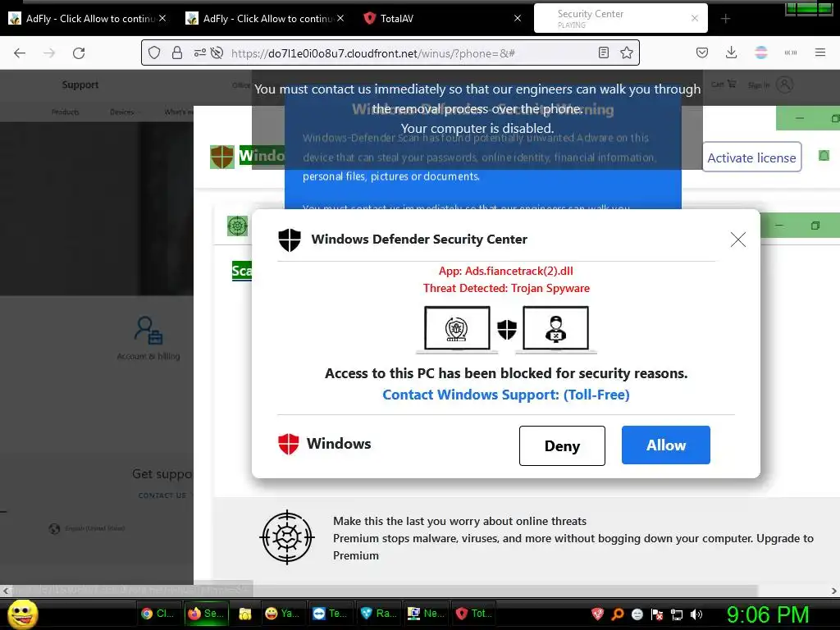840x630 pixels.
Task: Click the volume speaker tray icon
Action: [696, 614]
